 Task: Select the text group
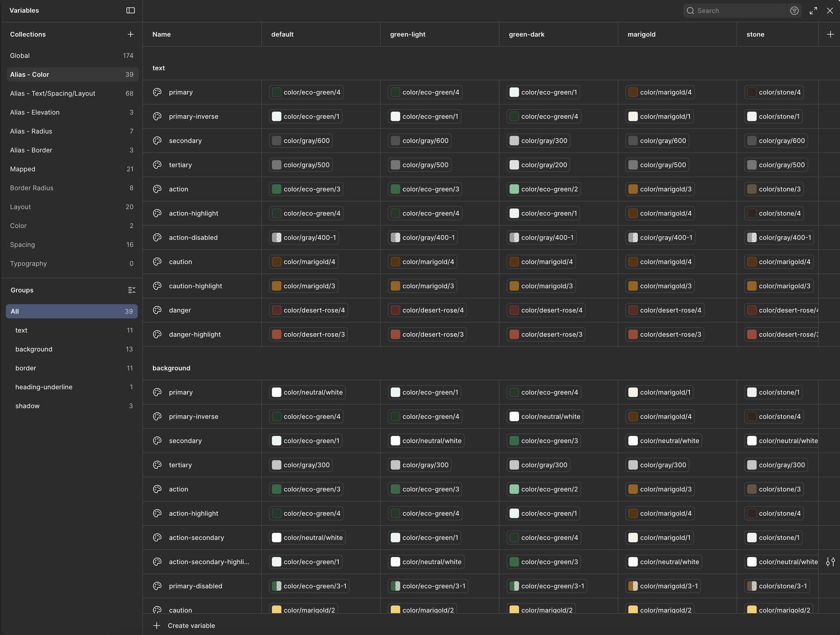(x=72, y=330)
